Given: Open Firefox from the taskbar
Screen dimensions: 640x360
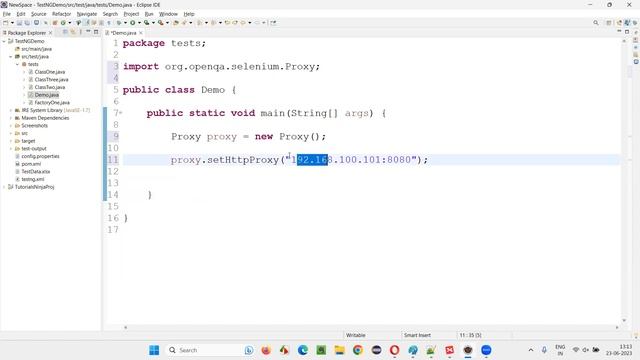Looking at the screenshot, I should point(266,350).
